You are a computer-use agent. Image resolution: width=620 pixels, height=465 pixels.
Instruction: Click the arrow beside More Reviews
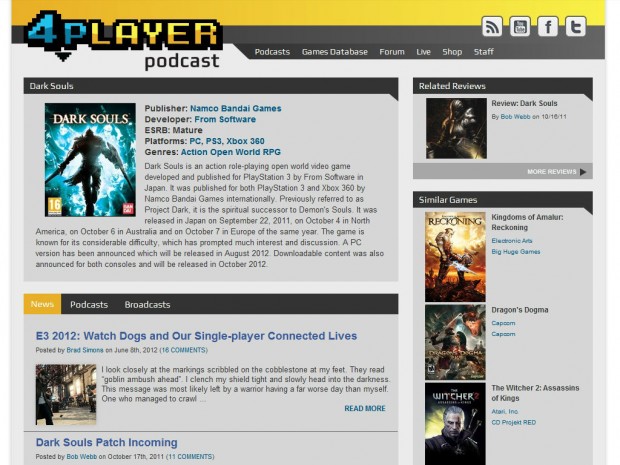click(583, 172)
